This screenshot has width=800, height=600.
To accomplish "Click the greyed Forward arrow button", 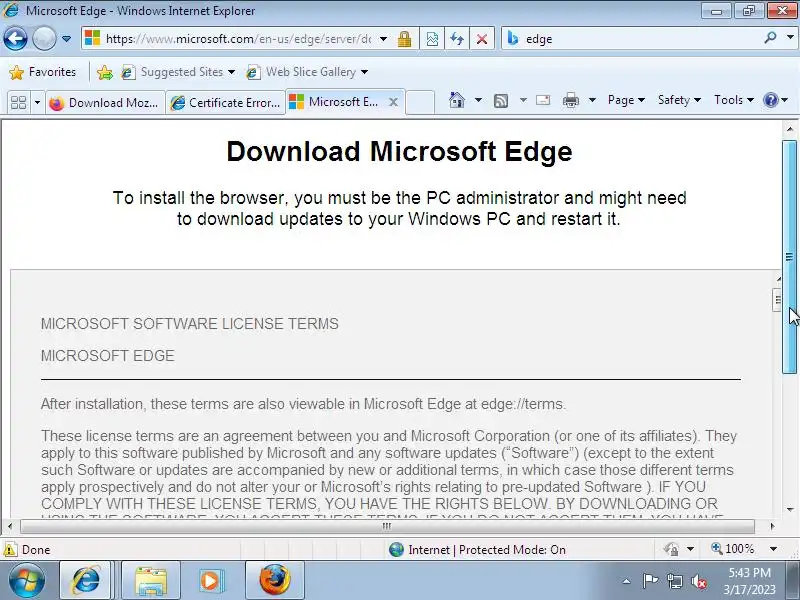I will pyautogui.click(x=44, y=39).
